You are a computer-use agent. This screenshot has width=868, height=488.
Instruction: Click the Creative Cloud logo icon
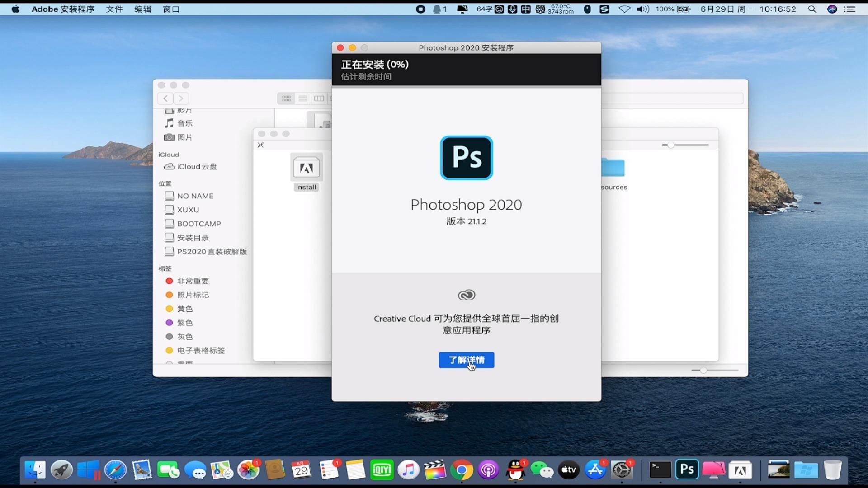[466, 295]
